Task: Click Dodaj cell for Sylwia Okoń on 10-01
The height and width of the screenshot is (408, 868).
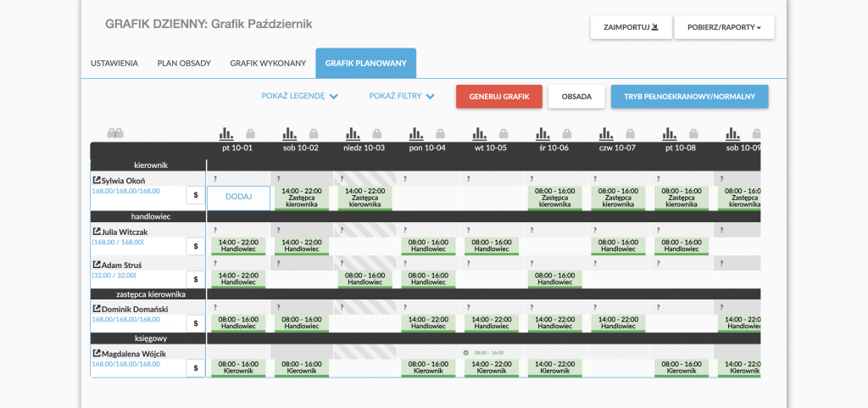Action: [x=238, y=196]
